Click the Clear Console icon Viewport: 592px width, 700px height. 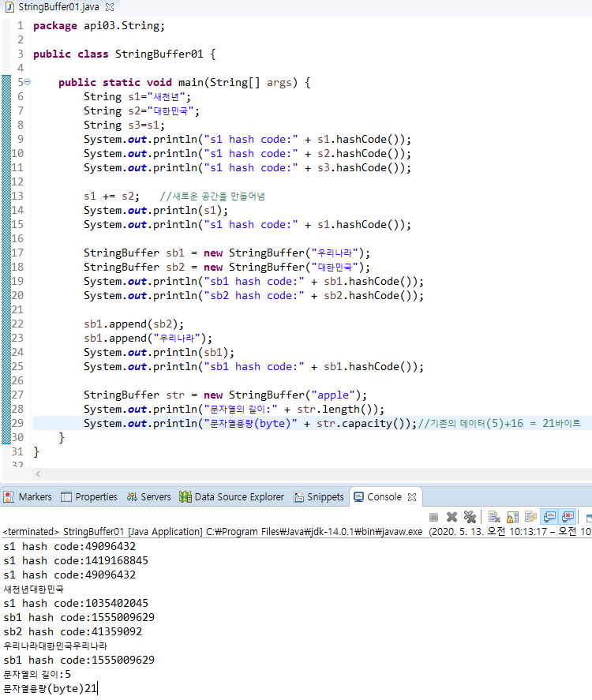coord(494,517)
